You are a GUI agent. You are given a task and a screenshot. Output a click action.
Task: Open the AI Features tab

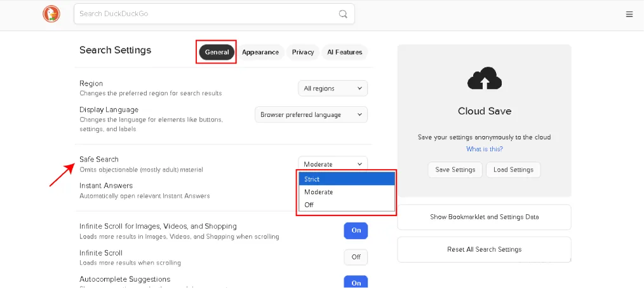click(345, 52)
